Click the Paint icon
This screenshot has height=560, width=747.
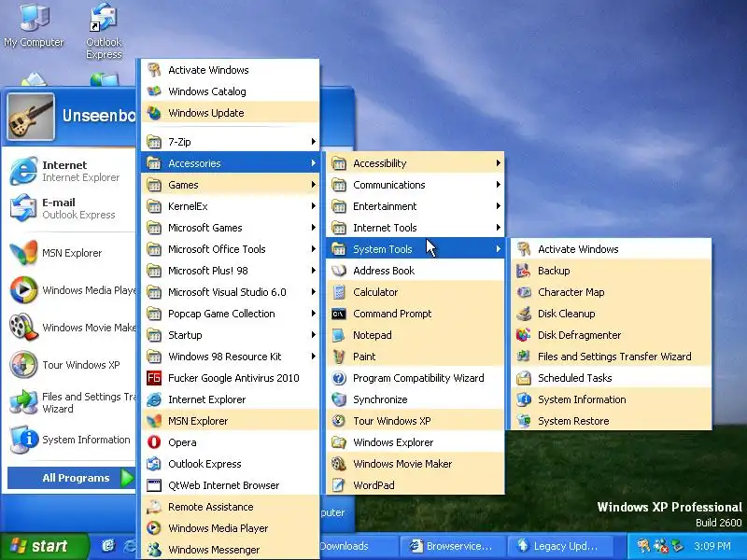pos(339,357)
